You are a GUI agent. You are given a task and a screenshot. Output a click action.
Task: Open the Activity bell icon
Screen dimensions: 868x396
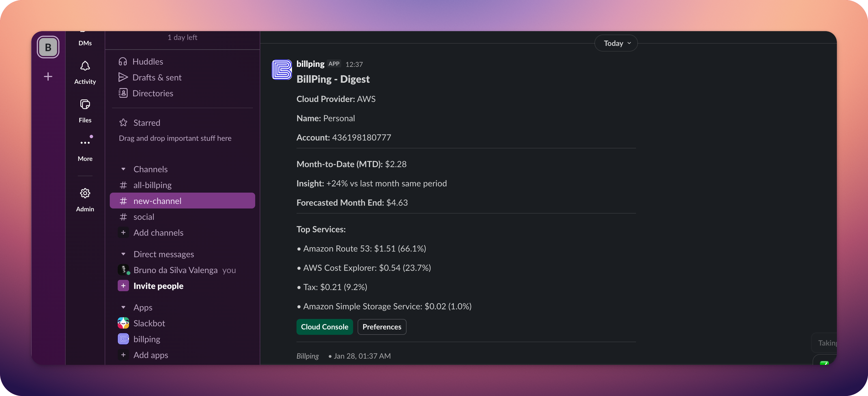pyautogui.click(x=85, y=66)
